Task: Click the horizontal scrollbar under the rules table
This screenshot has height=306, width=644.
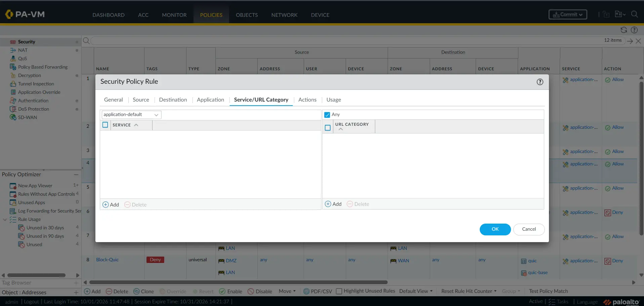Action: pyautogui.click(x=239, y=282)
